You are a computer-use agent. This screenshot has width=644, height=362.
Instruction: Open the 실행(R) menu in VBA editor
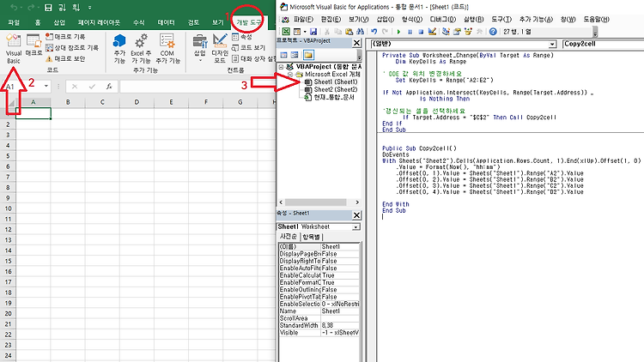point(473,19)
